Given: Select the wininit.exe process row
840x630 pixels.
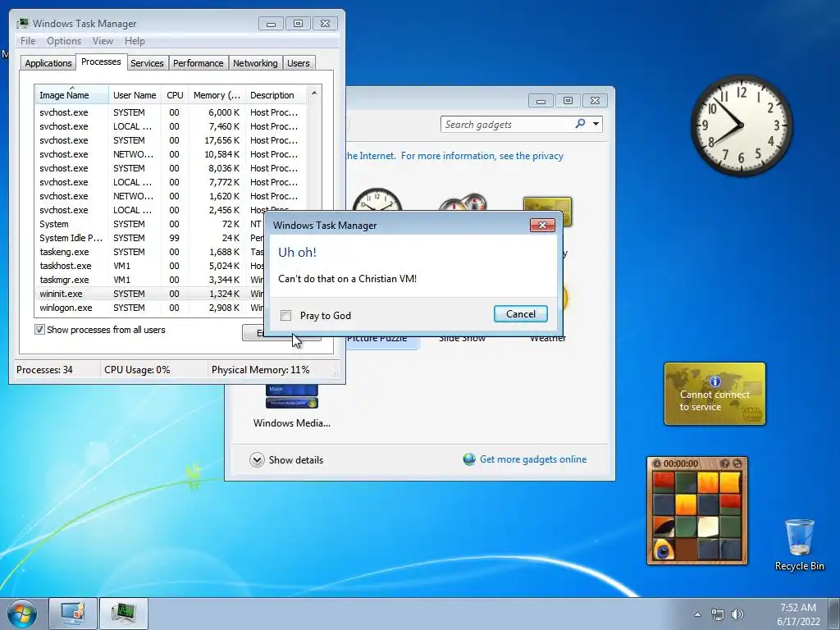Looking at the screenshot, I should point(150,294).
